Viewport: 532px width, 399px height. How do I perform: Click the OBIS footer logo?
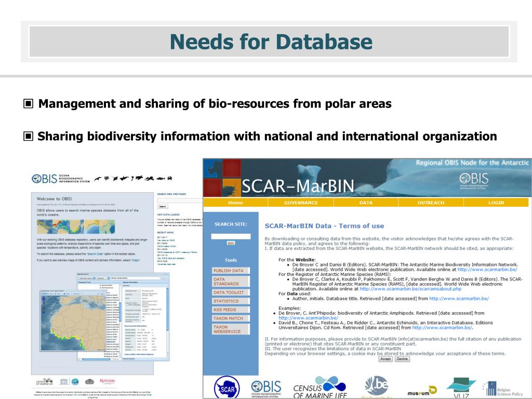tap(267, 389)
